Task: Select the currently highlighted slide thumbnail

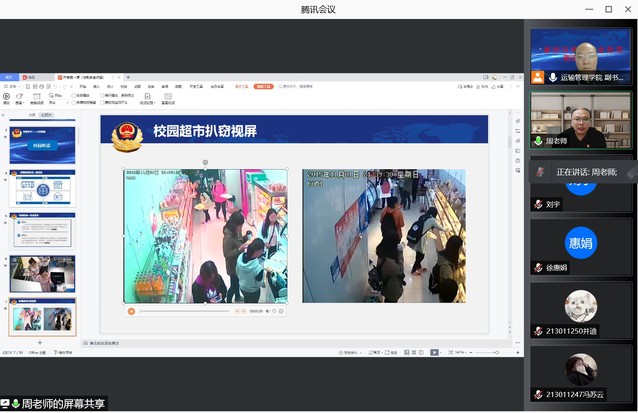Action: 42,317
